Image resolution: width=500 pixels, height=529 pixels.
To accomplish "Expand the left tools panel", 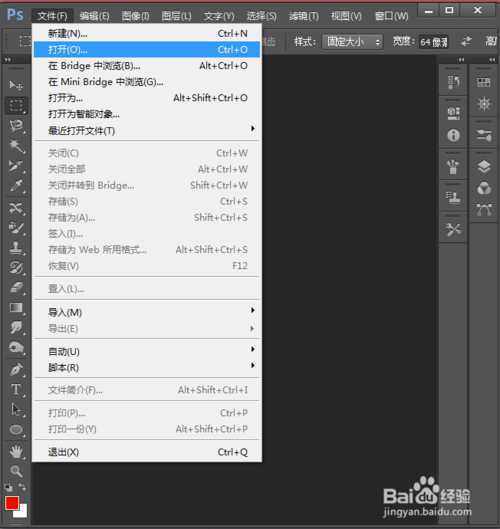I will coord(7,60).
